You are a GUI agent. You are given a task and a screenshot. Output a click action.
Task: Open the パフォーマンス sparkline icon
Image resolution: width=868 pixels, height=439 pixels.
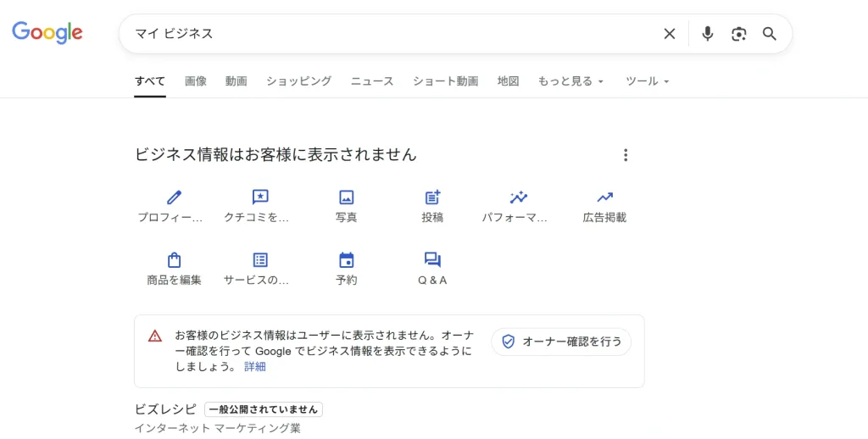(x=518, y=197)
